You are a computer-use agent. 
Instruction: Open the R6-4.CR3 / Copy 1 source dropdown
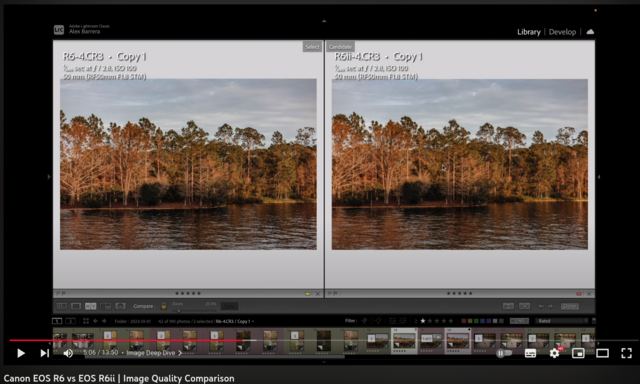click(x=235, y=322)
